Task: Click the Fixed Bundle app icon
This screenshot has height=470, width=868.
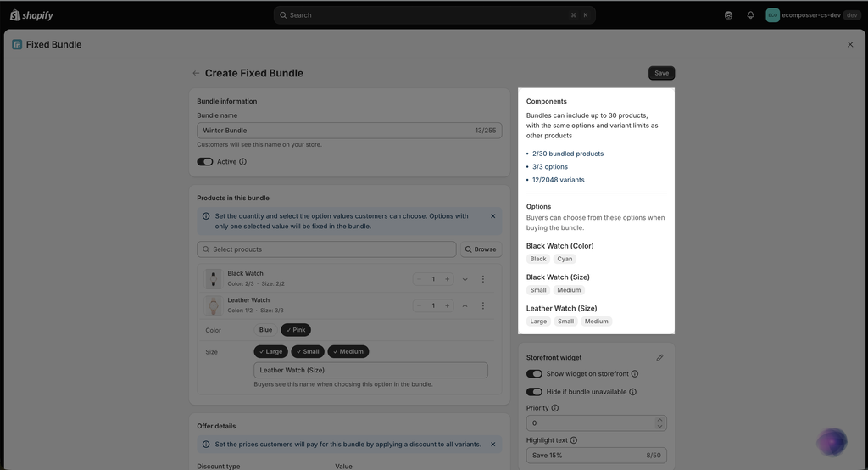Action: pos(17,44)
